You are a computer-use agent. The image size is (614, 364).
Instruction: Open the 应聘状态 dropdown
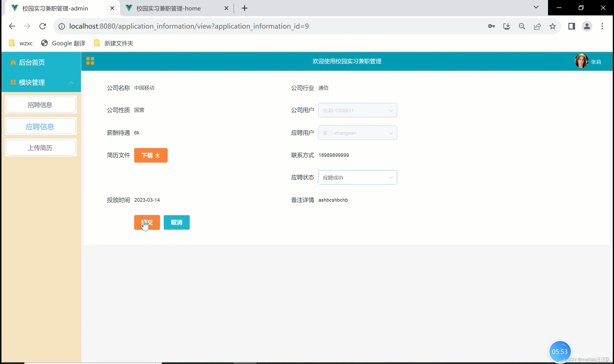pos(357,178)
